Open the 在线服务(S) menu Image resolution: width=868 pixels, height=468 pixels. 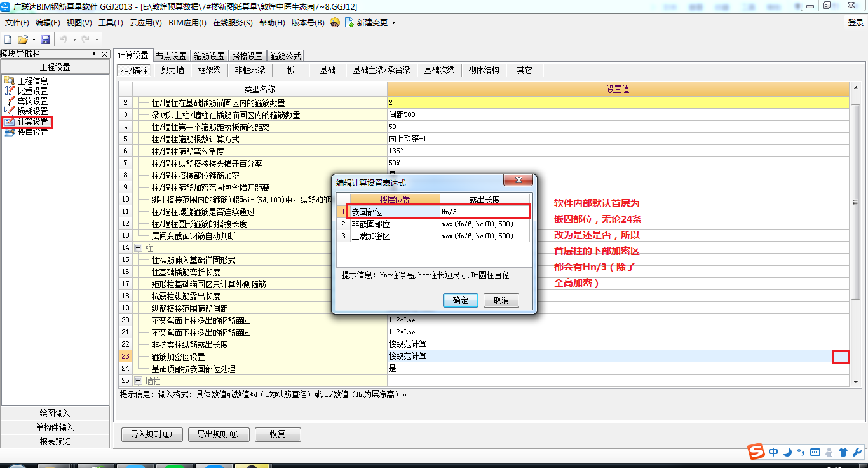coord(233,23)
